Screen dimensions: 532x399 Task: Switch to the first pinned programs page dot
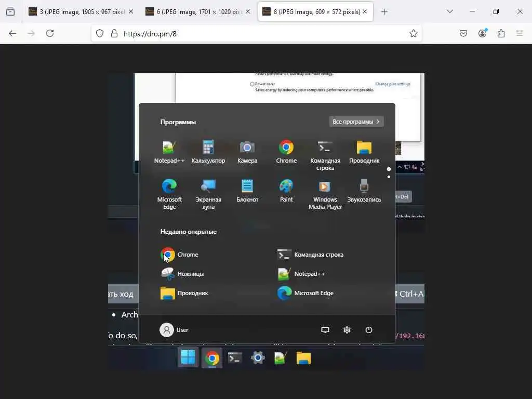[389, 169]
